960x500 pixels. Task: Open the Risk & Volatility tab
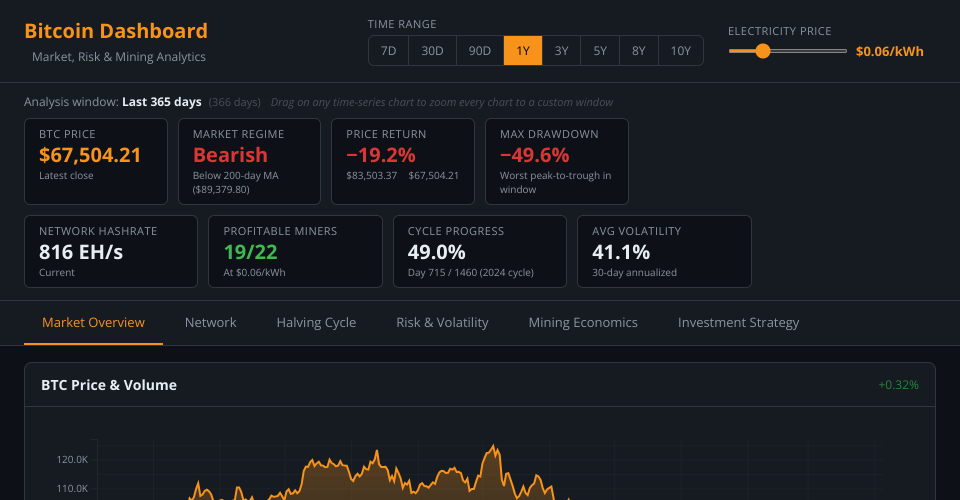click(442, 322)
